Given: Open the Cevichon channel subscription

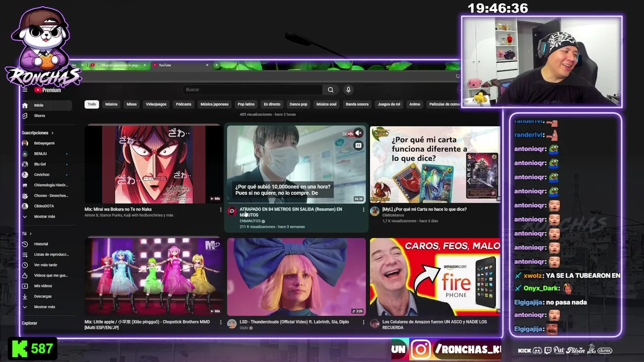Looking at the screenshot, I should tap(46, 174).
